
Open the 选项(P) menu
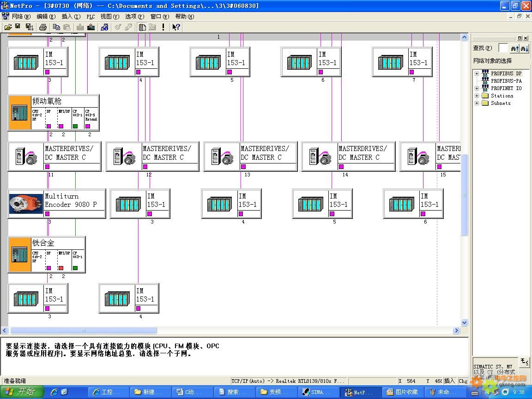(x=135, y=17)
